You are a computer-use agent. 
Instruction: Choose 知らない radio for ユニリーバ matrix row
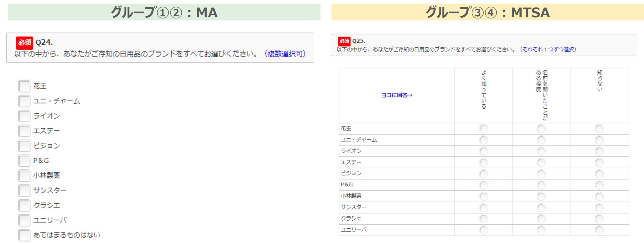(599, 230)
